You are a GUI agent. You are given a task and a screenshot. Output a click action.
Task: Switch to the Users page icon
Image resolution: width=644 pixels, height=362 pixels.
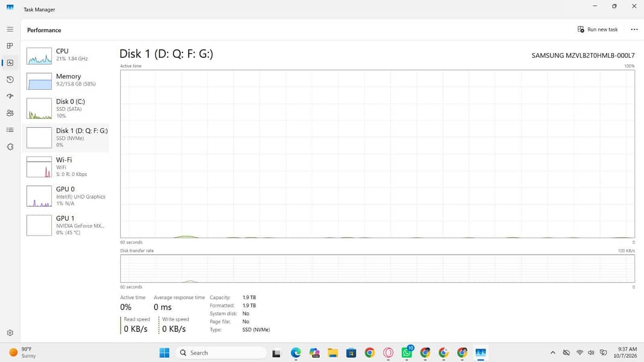coord(10,113)
